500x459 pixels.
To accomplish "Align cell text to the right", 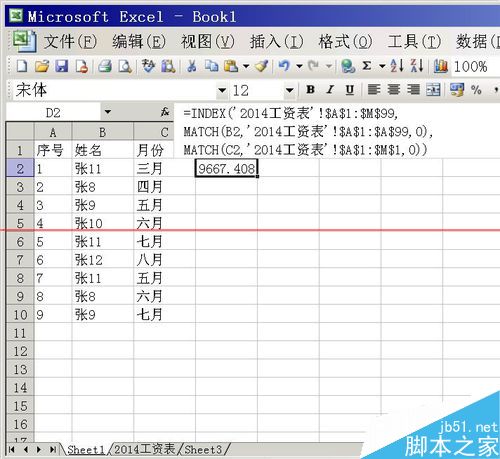I will 413,89.
